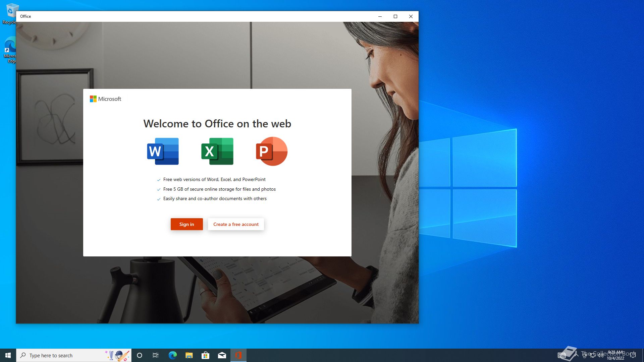Select the Office app taskbar button
Image resolution: width=644 pixels, height=362 pixels.
238,355
